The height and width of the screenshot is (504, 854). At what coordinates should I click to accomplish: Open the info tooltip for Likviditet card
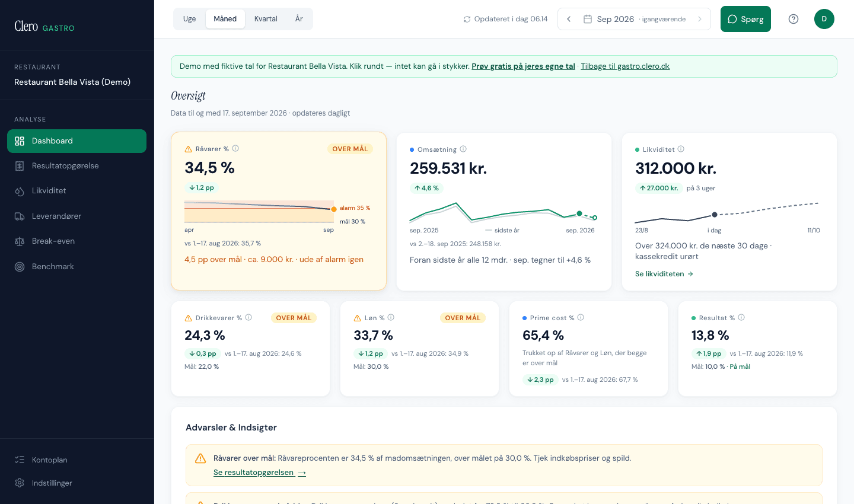pyautogui.click(x=681, y=149)
